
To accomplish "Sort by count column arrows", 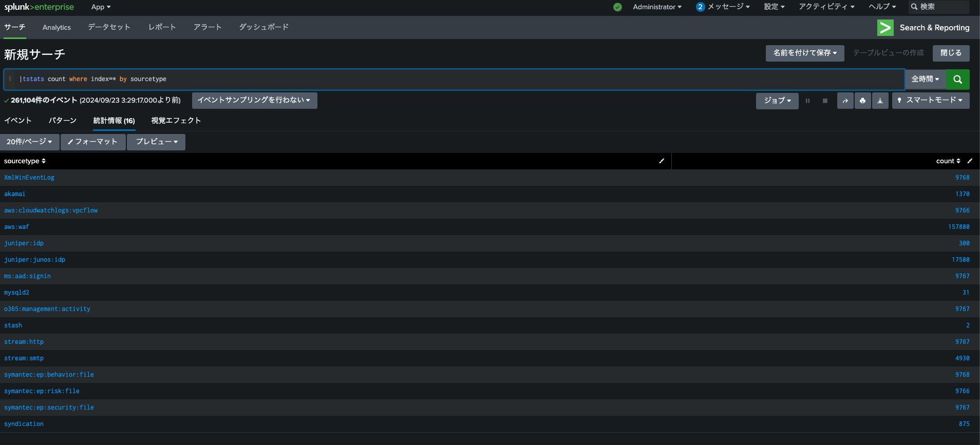I will (958, 161).
